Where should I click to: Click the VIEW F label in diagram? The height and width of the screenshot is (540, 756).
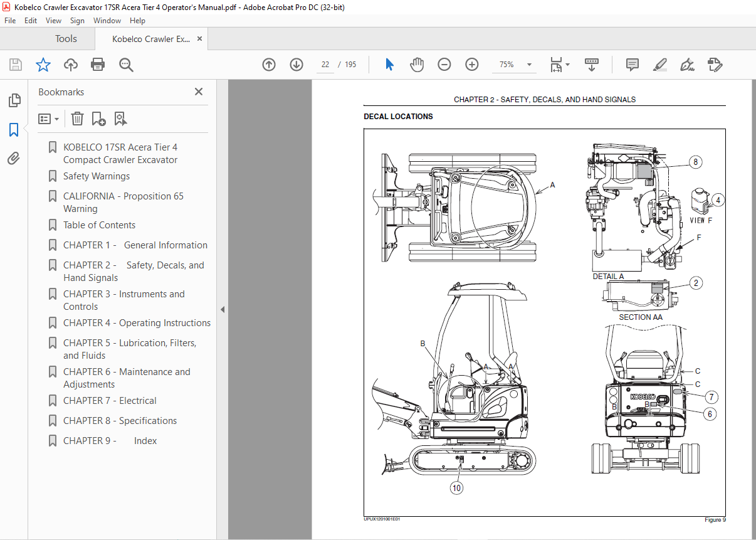click(x=701, y=220)
